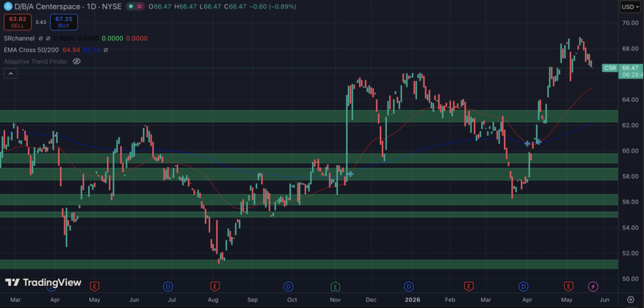Click the Sep label on time axis
Screen dimensions: 644x308
253,300
